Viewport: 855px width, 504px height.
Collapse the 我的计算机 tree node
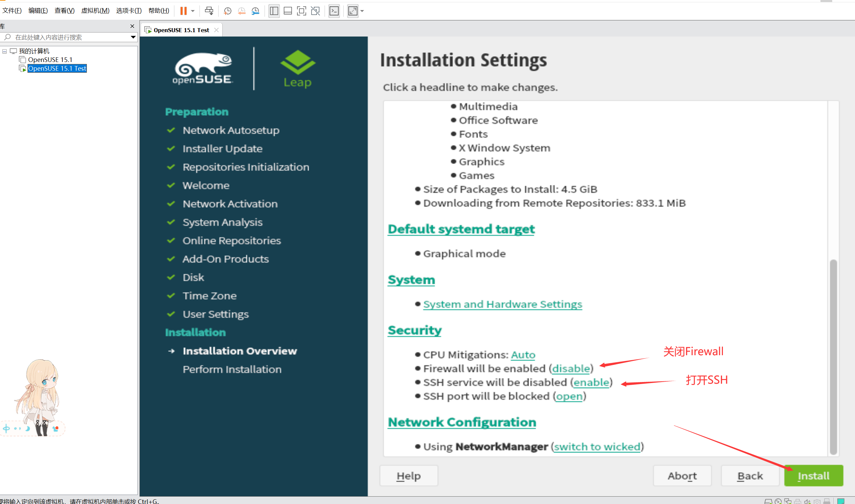pyautogui.click(x=5, y=51)
